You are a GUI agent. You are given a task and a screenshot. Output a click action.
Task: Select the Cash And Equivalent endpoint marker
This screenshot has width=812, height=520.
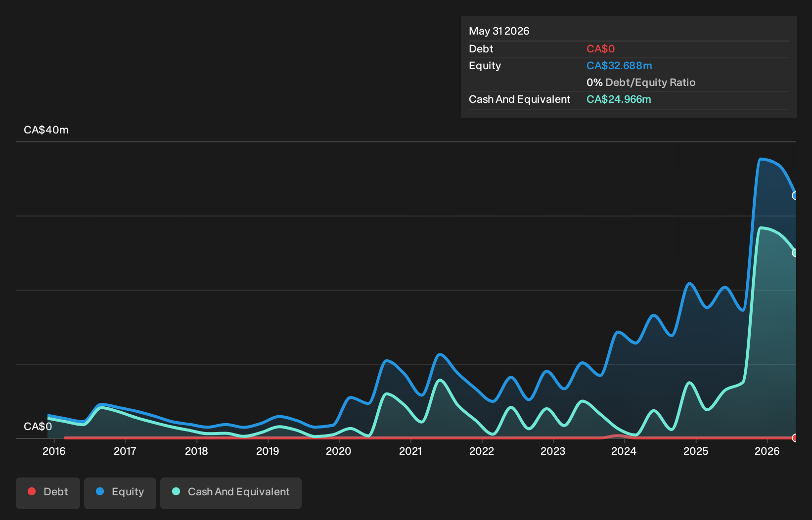795,253
